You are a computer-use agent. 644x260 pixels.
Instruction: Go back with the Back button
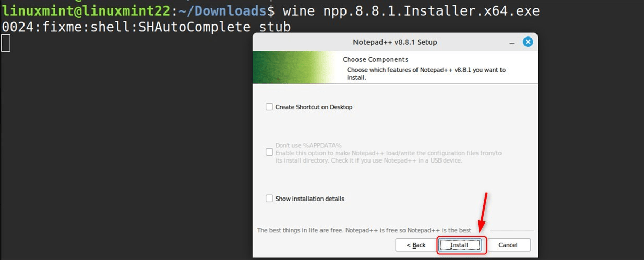click(x=415, y=245)
